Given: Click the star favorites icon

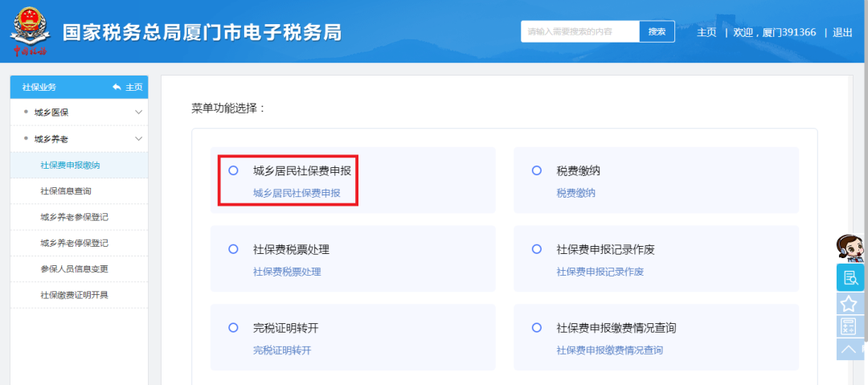Looking at the screenshot, I should [848, 303].
